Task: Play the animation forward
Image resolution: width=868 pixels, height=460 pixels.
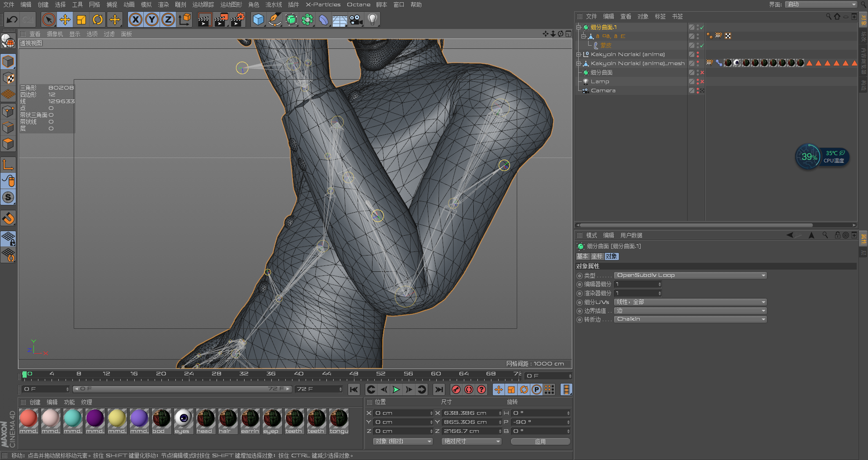Action: click(396, 389)
